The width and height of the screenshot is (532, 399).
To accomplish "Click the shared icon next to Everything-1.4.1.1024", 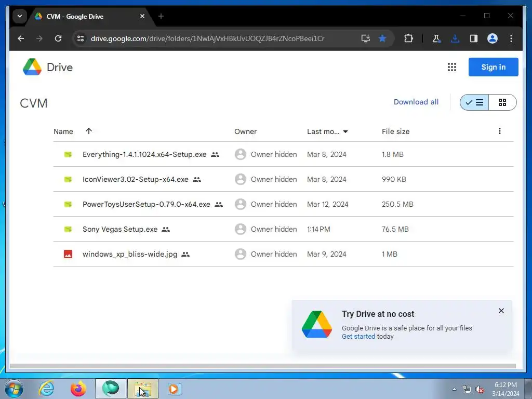I will (x=215, y=154).
